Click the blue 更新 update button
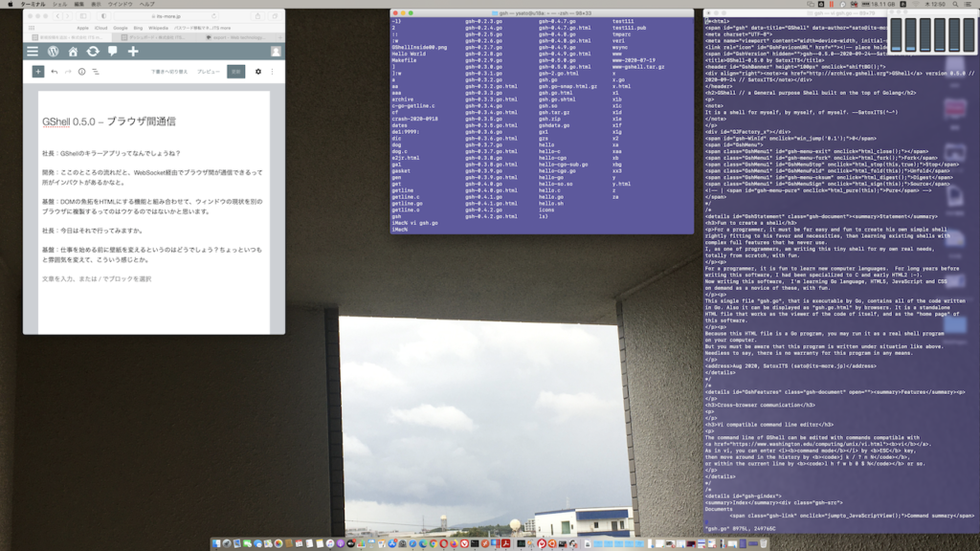Image resolution: width=980 pixels, height=551 pixels. 235,72
